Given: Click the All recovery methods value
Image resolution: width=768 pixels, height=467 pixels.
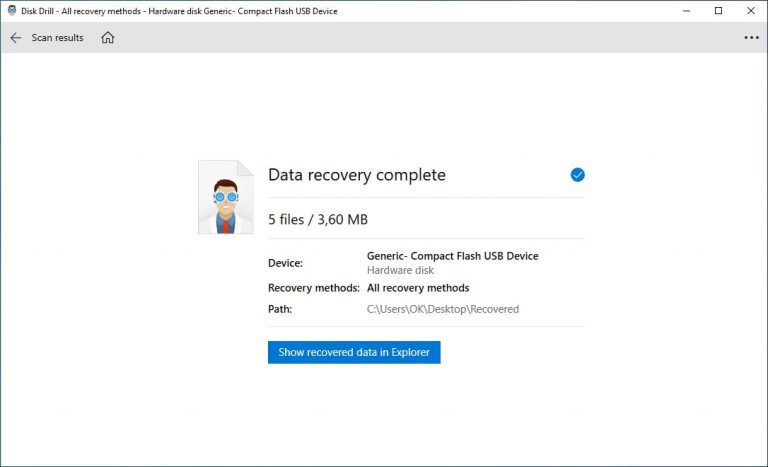Looking at the screenshot, I should click(418, 288).
